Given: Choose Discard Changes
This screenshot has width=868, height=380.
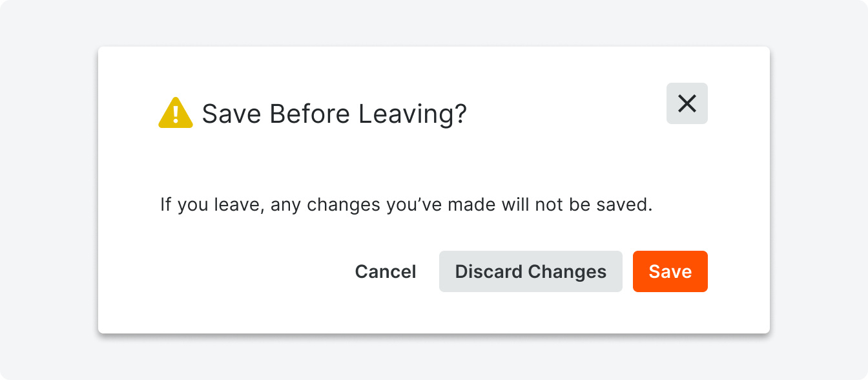Looking at the screenshot, I should tap(531, 271).
